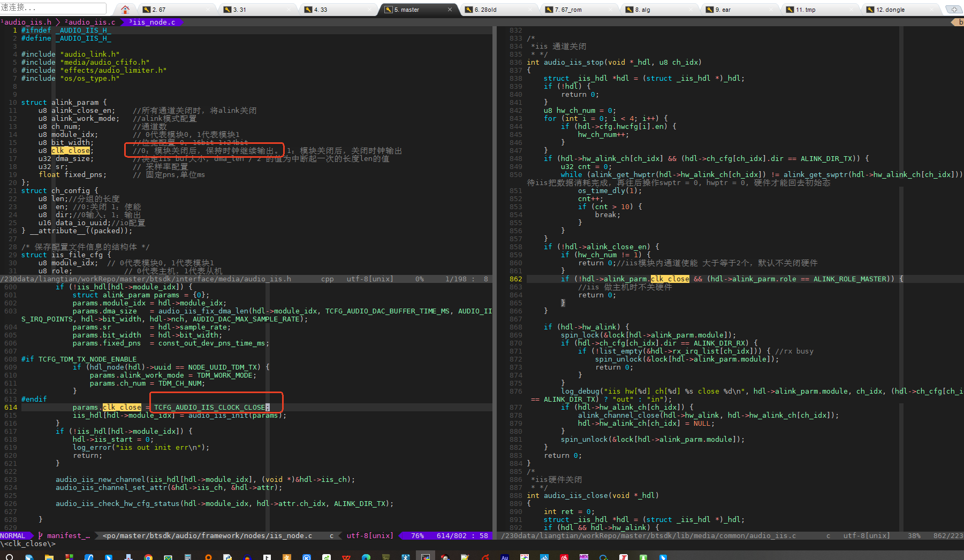Click 'spin_lock' call on line 869
This screenshot has width=964, height=560.
[x=580, y=335]
